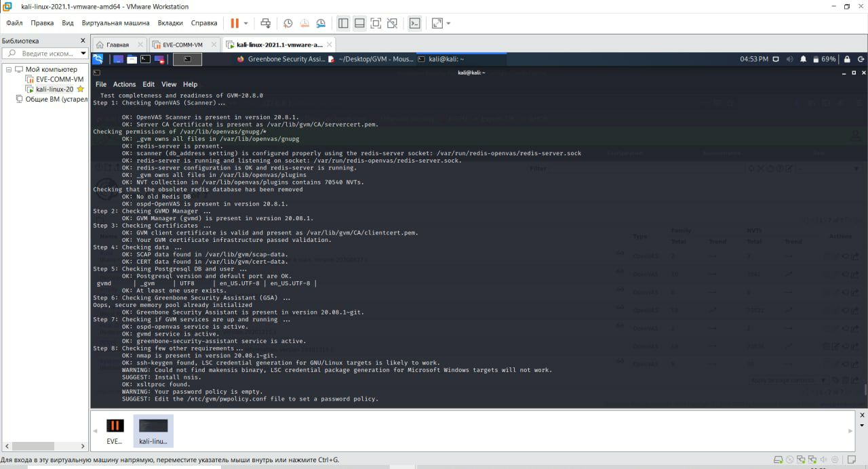Viewport: 868px width, 469px height.
Task: Click the sound card status bar icon
Action: click(825, 460)
